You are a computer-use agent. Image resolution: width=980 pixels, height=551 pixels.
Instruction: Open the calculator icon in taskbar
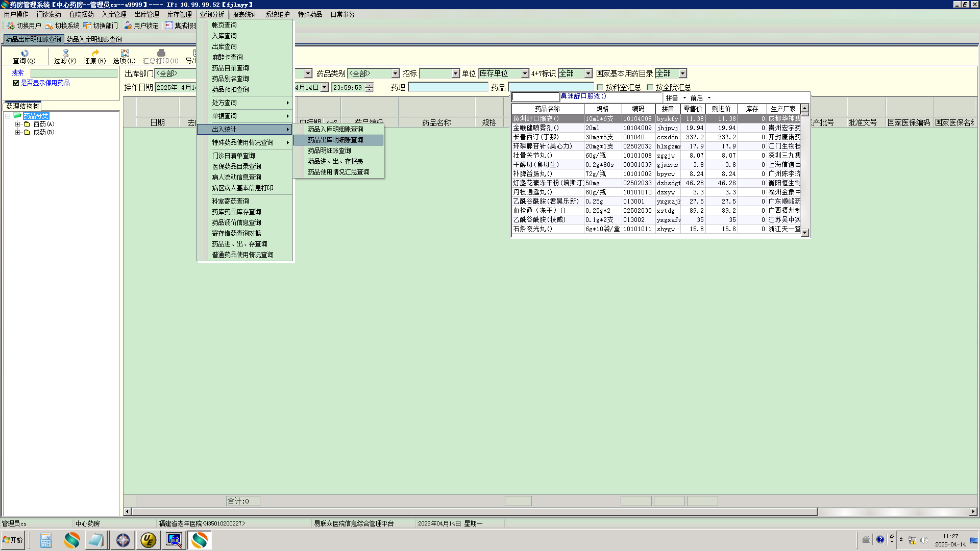pos(46,540)
